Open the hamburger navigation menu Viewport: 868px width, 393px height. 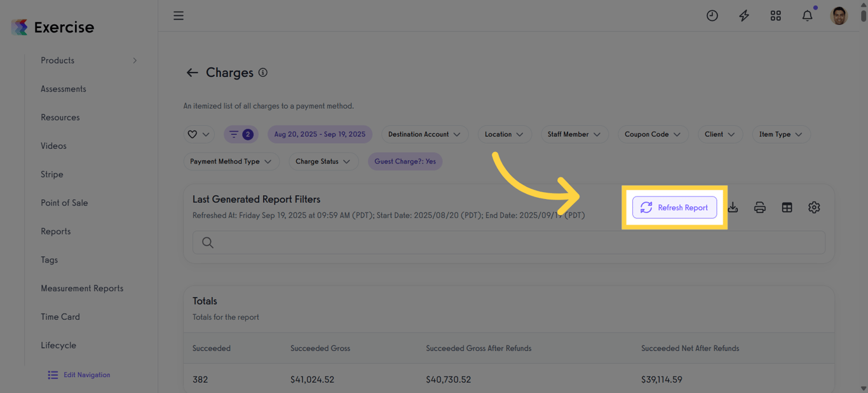click(179, 15)
